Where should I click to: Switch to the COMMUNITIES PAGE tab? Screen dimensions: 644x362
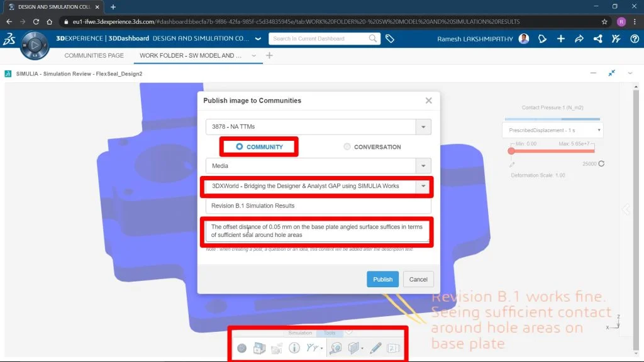[94, 55]
